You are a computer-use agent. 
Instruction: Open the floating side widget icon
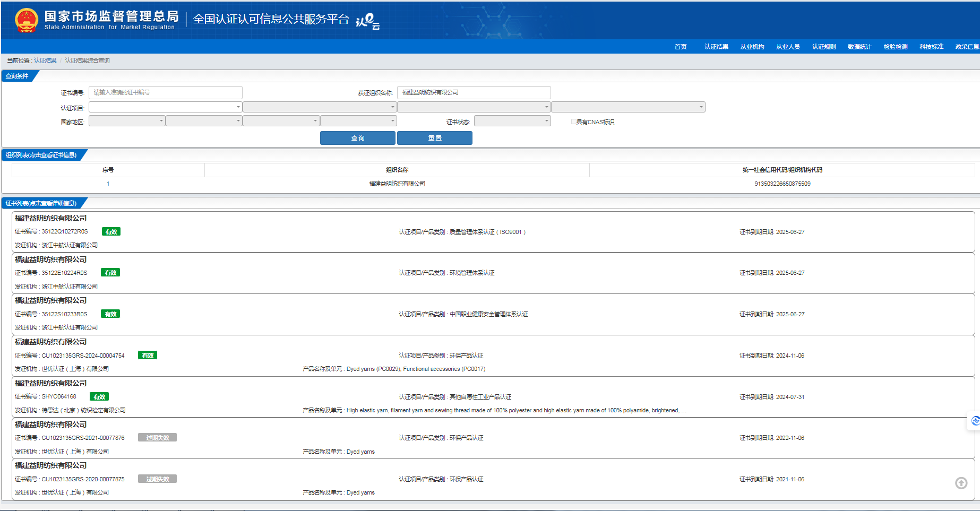tap(975, 421)
